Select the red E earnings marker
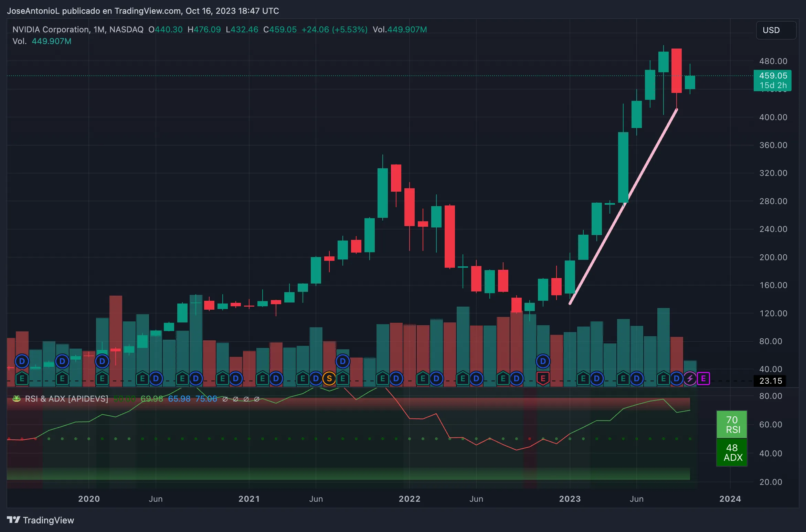Image resolution: width=806 pixels, height=532 pixels. (x=544, y=379)
